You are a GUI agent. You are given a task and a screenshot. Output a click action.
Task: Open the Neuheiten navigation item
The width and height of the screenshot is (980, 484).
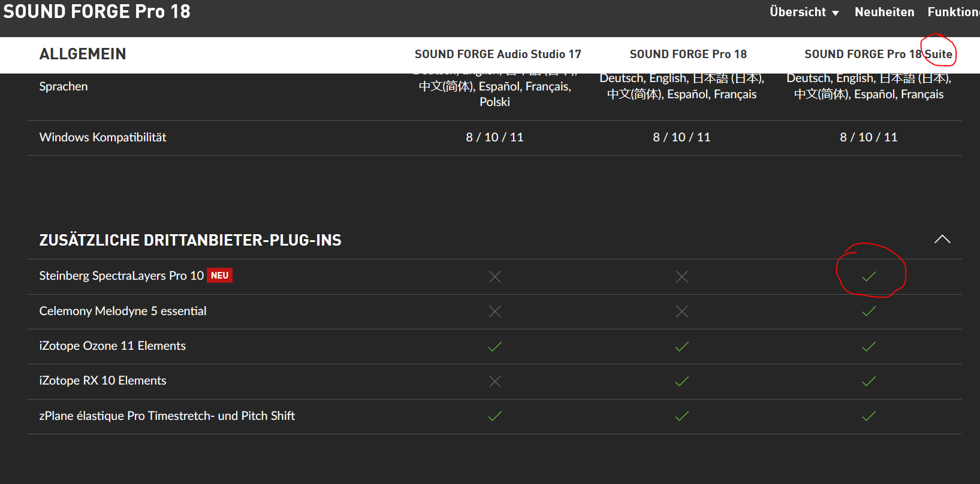(x=884, y=12)
